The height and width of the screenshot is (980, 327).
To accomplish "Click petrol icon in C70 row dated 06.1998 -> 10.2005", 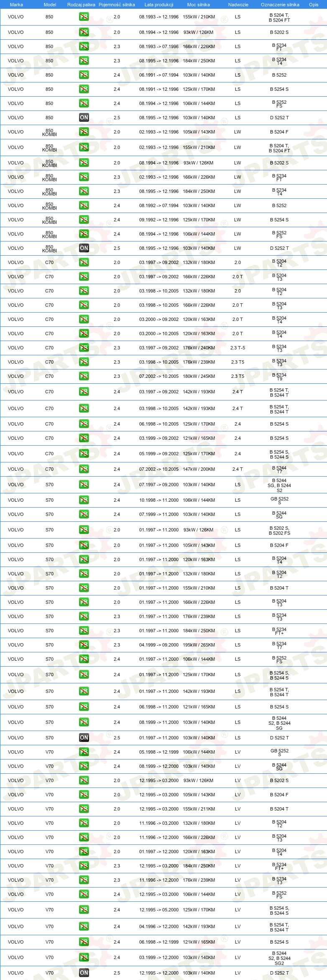I will (x=84, y=424).
